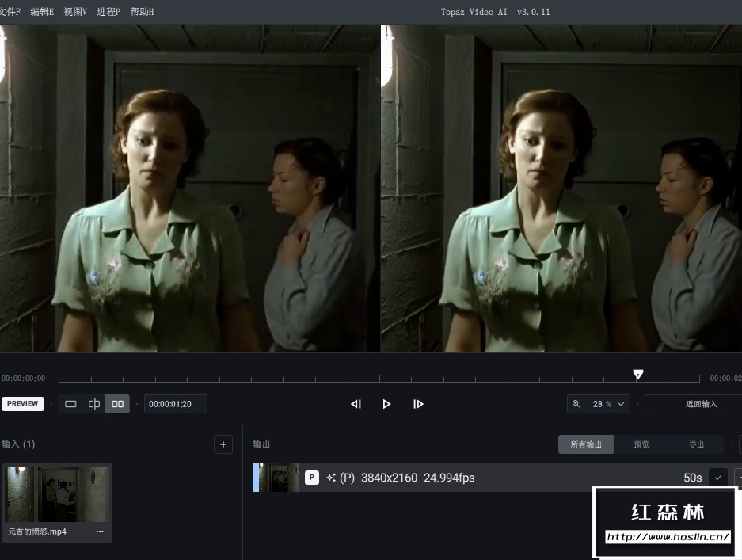This screenshot has height=560, width=742.
Task: Select the 元首的愤怒.mp4 input thumbnail
Action: pyautogui.click(x=57, y=493)
